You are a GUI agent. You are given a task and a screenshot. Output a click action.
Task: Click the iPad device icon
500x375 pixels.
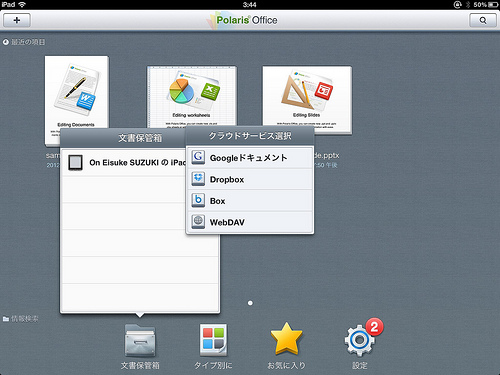pyautogui.click(x=75, y=163)
